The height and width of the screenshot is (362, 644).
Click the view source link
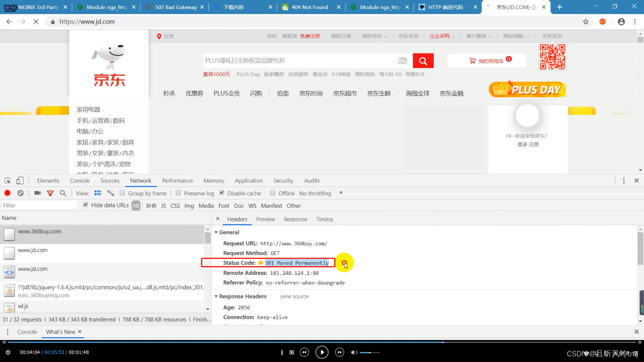point(294,296)
